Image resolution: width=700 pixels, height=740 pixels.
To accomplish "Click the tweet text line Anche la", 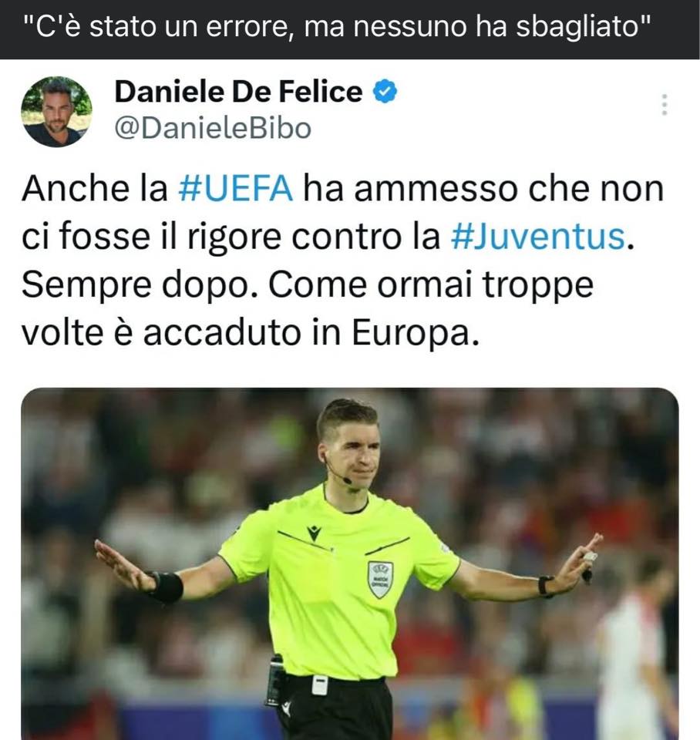I will 343,188.
